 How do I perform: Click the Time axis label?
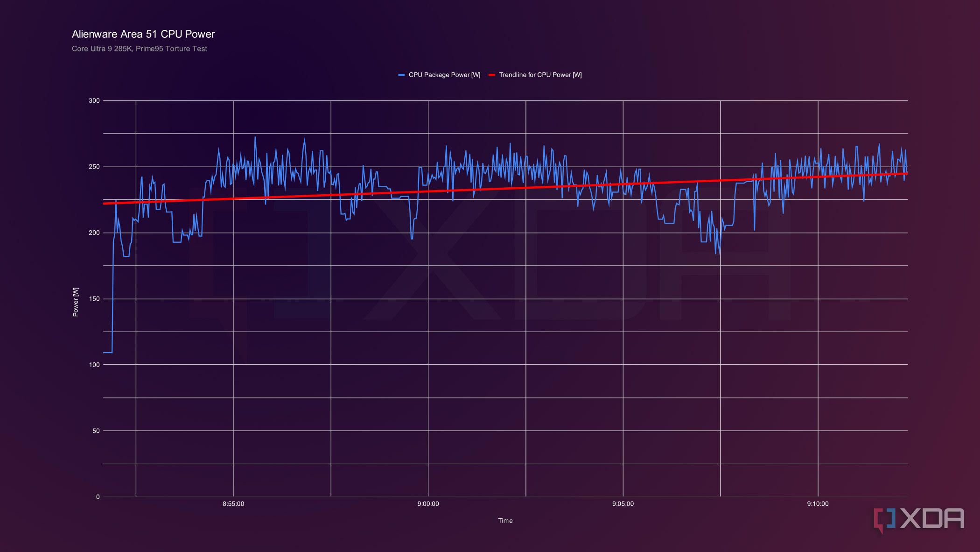pyautogui.click(x=505, y=521)
